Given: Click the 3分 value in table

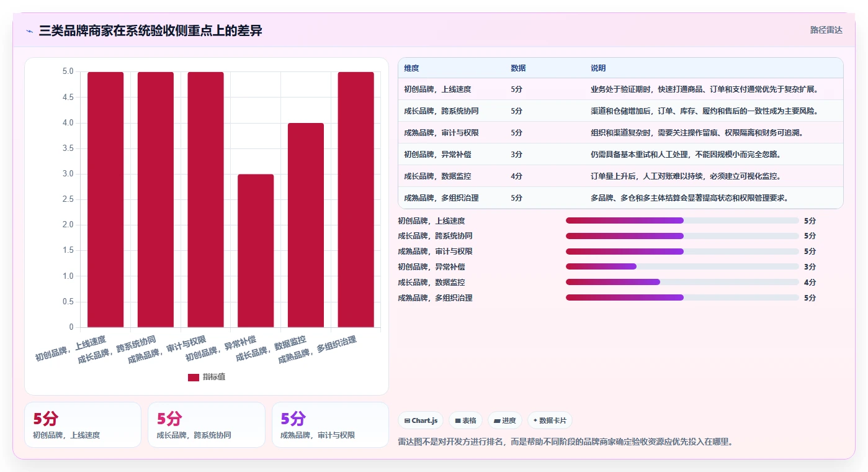Looking at the screenshot, I should [x=516, y=155].
